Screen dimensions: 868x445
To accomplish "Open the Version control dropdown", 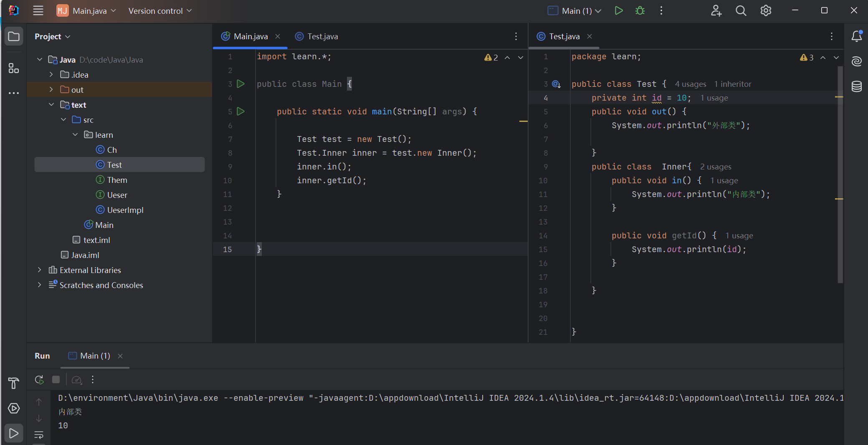I will [x=160, y=11].
